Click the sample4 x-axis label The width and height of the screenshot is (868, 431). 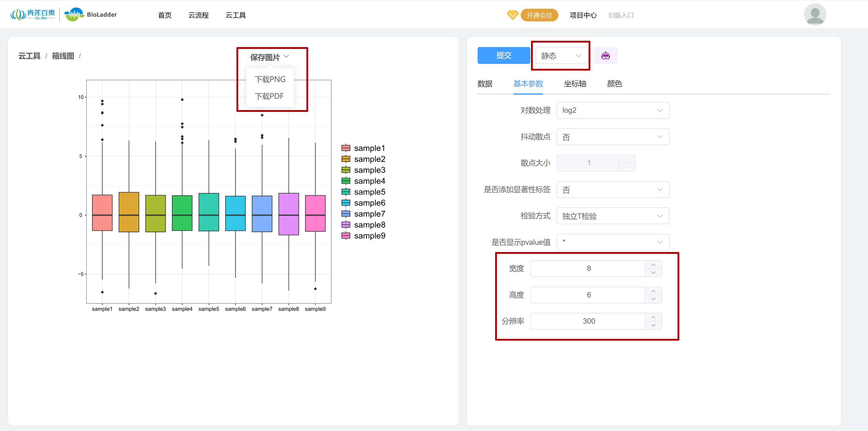click(182, 309)
